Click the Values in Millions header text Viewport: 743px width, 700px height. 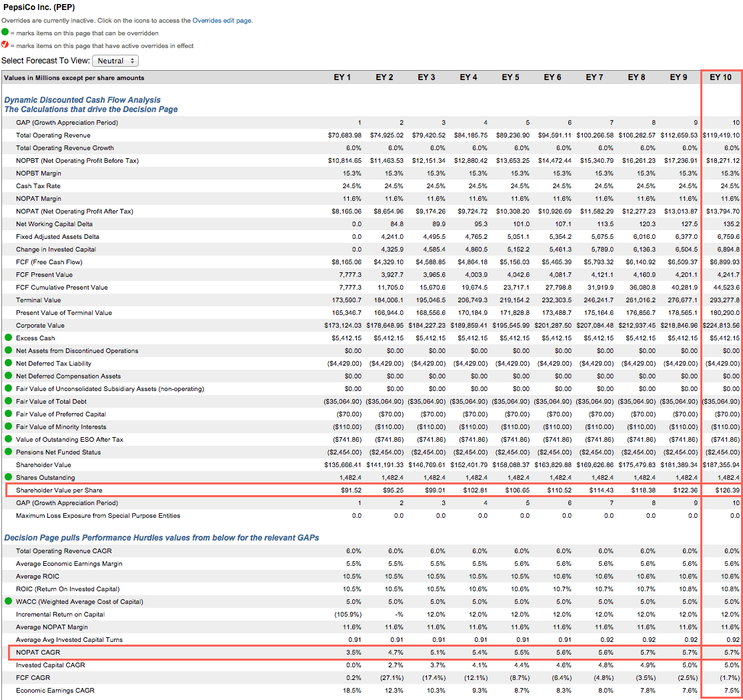(x=74, y=77)
